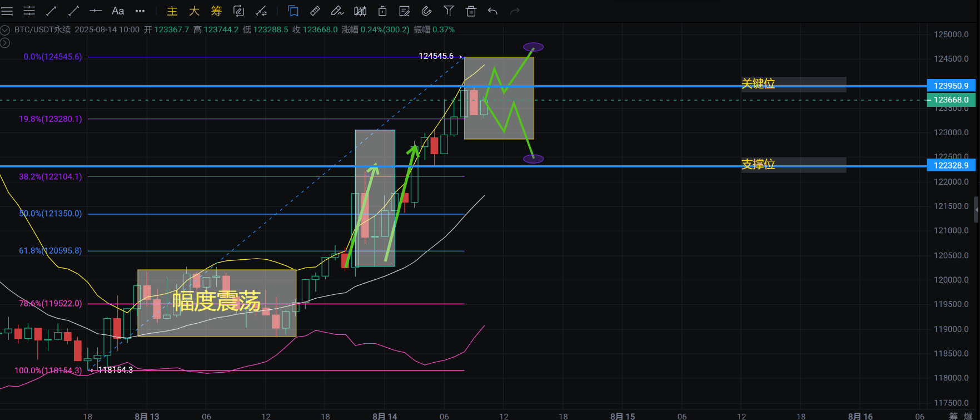Image resolution: width=980 pixels, height=420 pixels.
Task: Open the horizontal lines drawing tool
Action: point(29,11)
